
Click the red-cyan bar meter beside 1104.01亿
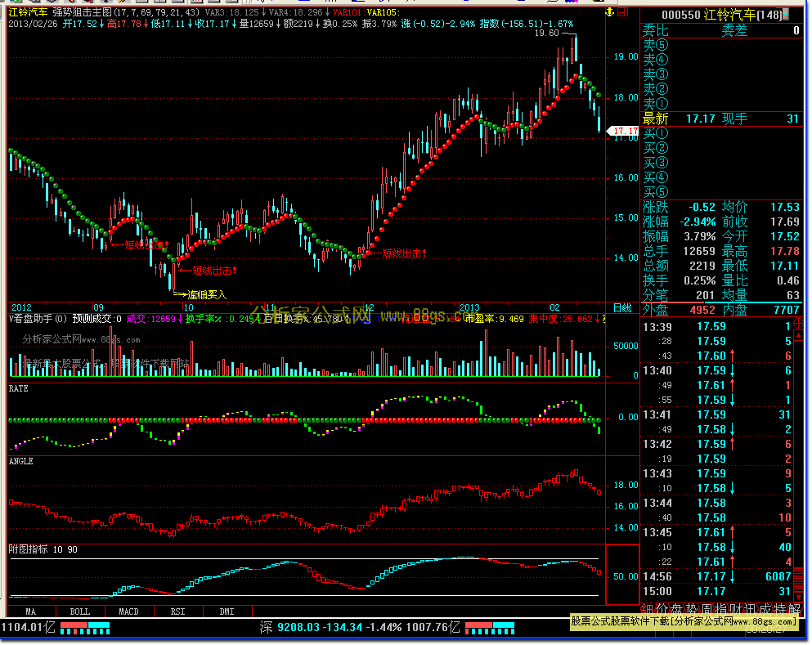[85, 629]
